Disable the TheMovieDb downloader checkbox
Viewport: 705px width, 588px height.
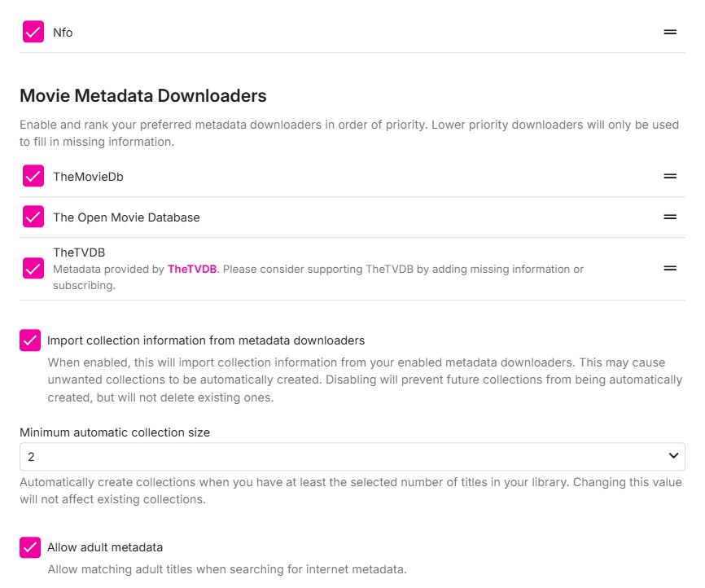(33, 176)
